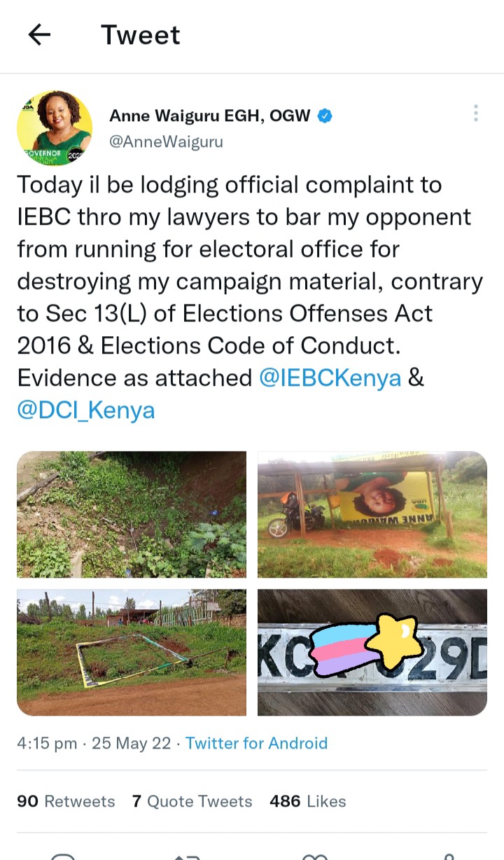Tap the retweet arrows icon at bottom
Screen dimensions: 504x860
188,856
